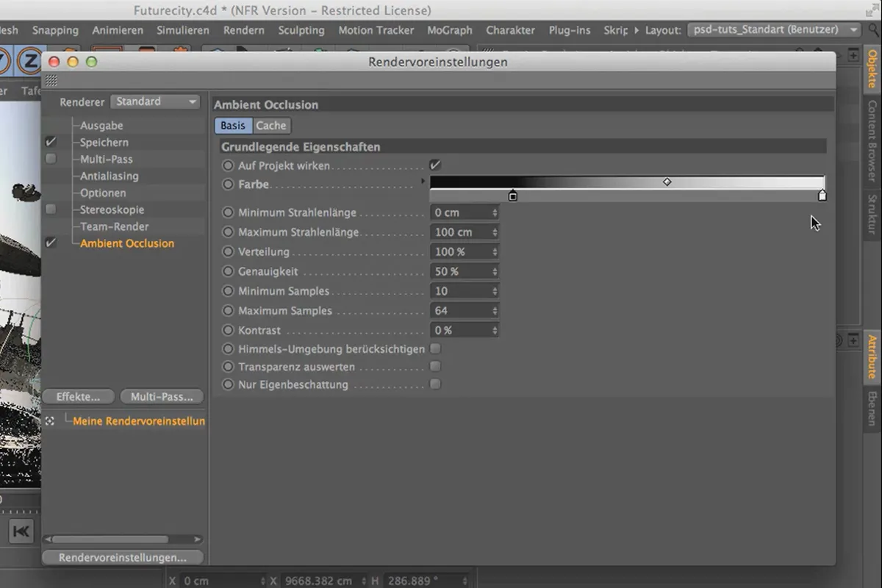Enable Nur Eigenbeschattung checkbox
This screenshot has width=882, height=588.
[436, 384]
